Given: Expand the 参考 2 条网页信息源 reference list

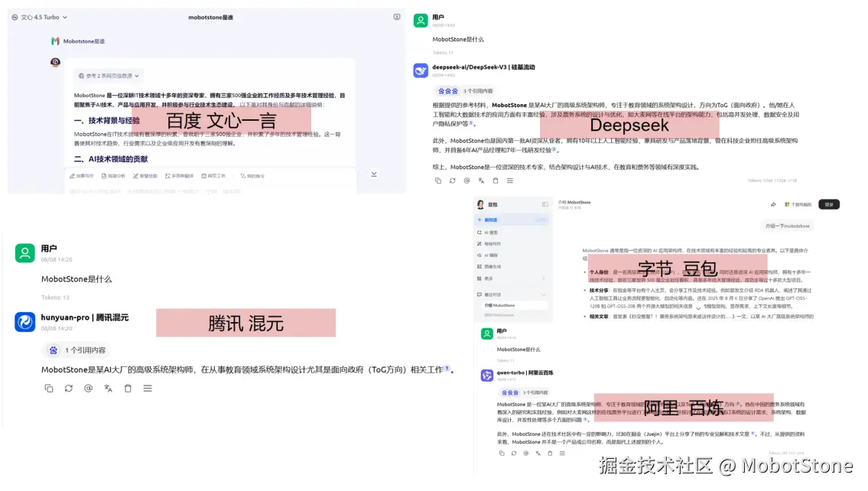Looking at the screenshot, I should point(109,76).
